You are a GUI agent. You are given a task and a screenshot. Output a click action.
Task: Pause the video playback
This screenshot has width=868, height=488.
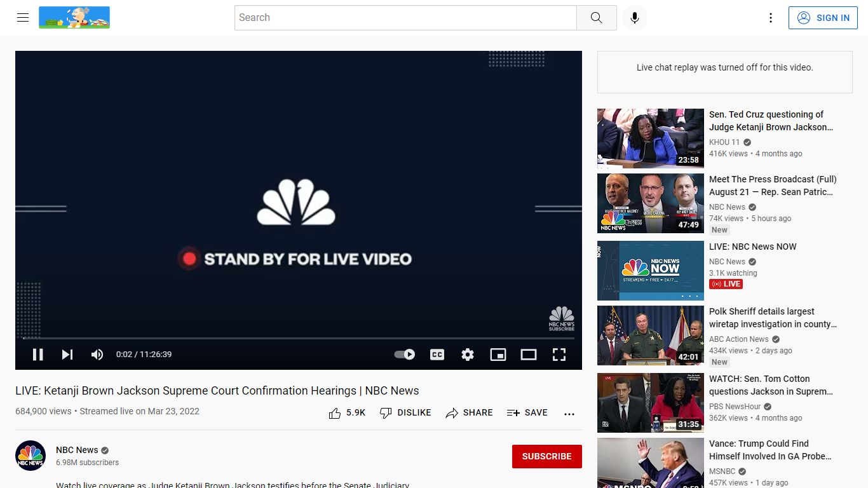[37, 355]
